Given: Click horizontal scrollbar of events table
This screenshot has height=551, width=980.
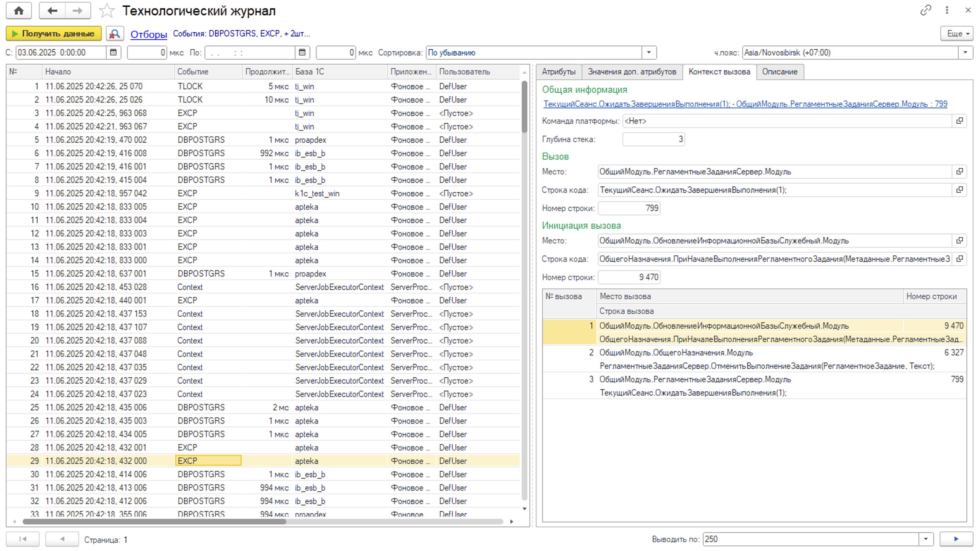Looking at the screenshot, I should click(x=154, y=522).
